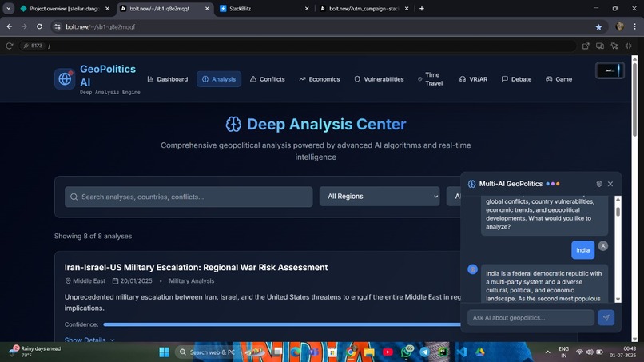Open the All Regions dropdown
This screenshot has height=362, width=644.
click(x=380, y=197)
